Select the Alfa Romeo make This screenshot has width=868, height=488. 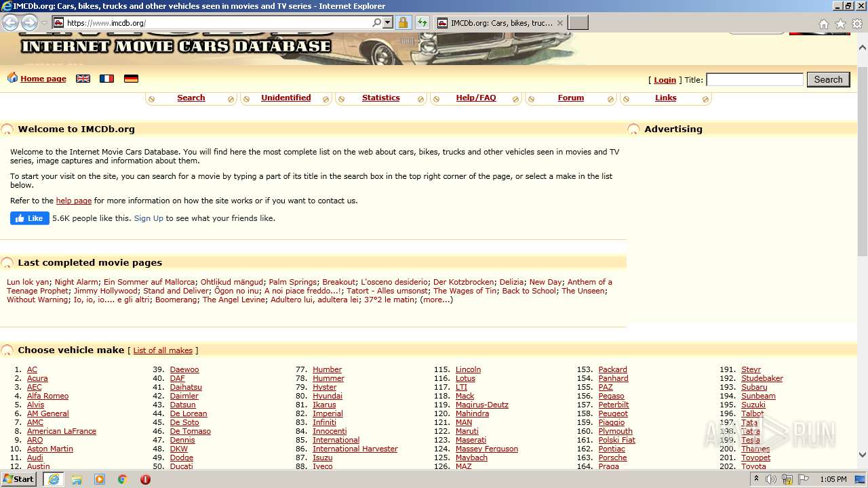pos(47,396)
